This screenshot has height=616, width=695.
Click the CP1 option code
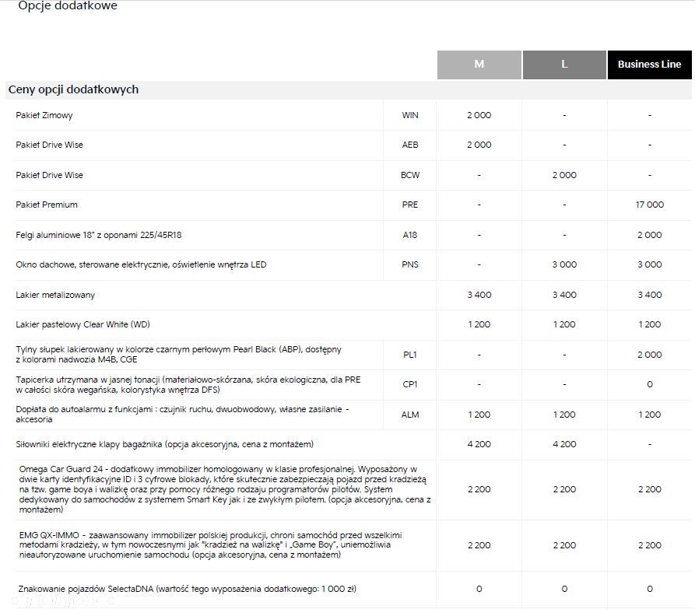pos(410,384)
